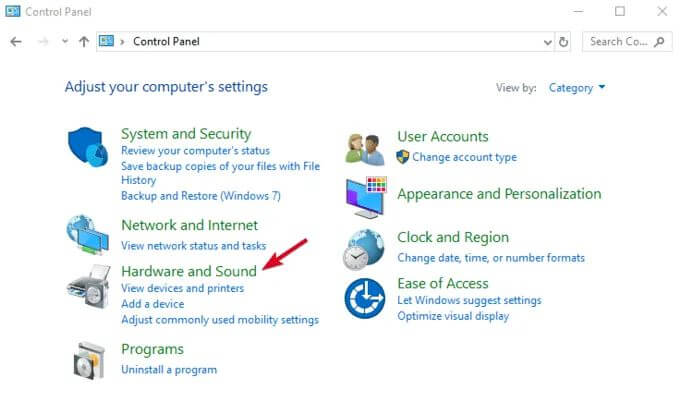Open the Hardware and Sound printer icon
Image resolution: width=680 pixels, height=402 pixels.
point(88,287)
